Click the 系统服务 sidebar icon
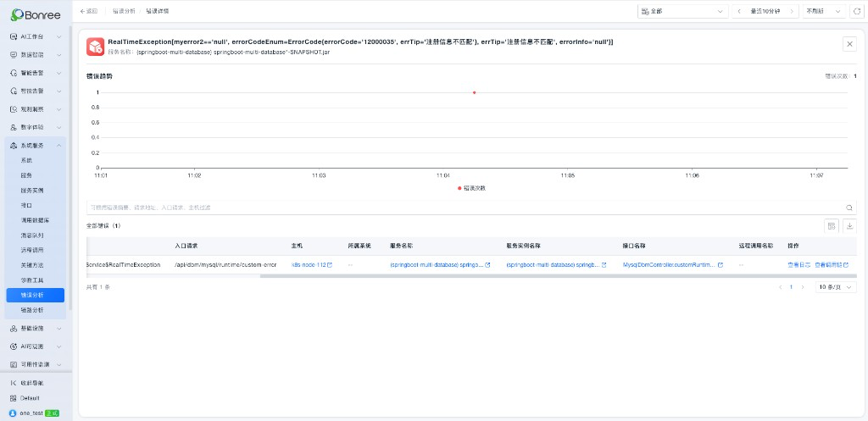This screenshot has width=868, height=421. tap(14, 146)
